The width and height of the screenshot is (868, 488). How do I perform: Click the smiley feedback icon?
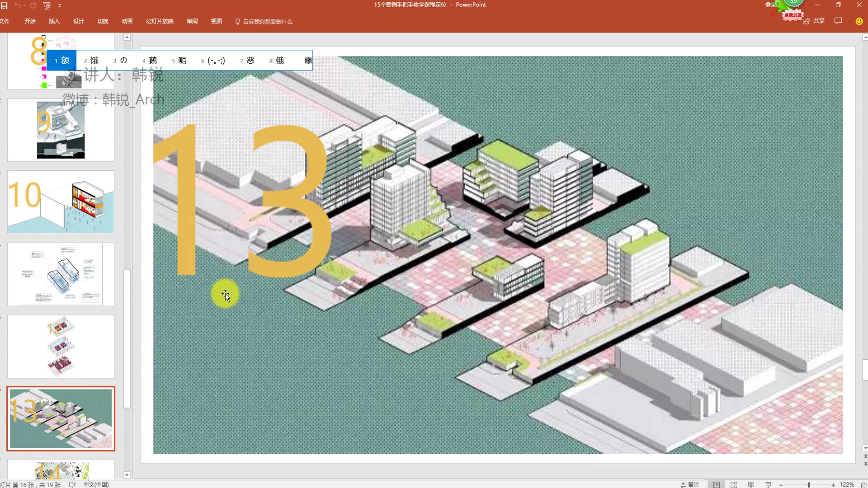point(859,21)
